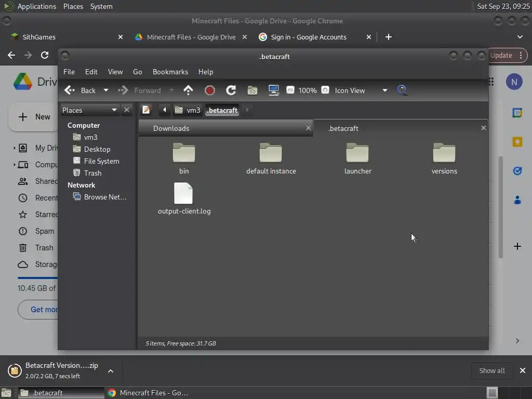Image resolution: width=532 pixels, height=399 pixels.
Task: Open the Help menu in file manager
Action: pyautogui.click(x=206, y=72)
